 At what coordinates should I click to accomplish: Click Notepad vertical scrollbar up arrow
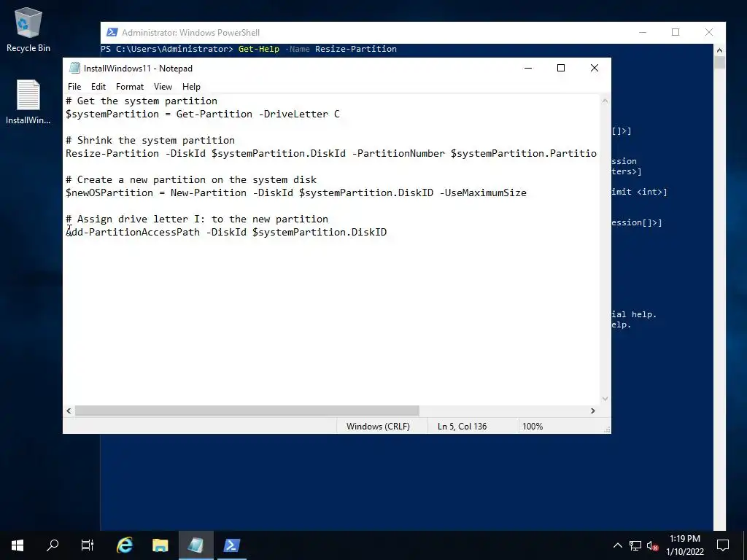(x=605, y=101)
